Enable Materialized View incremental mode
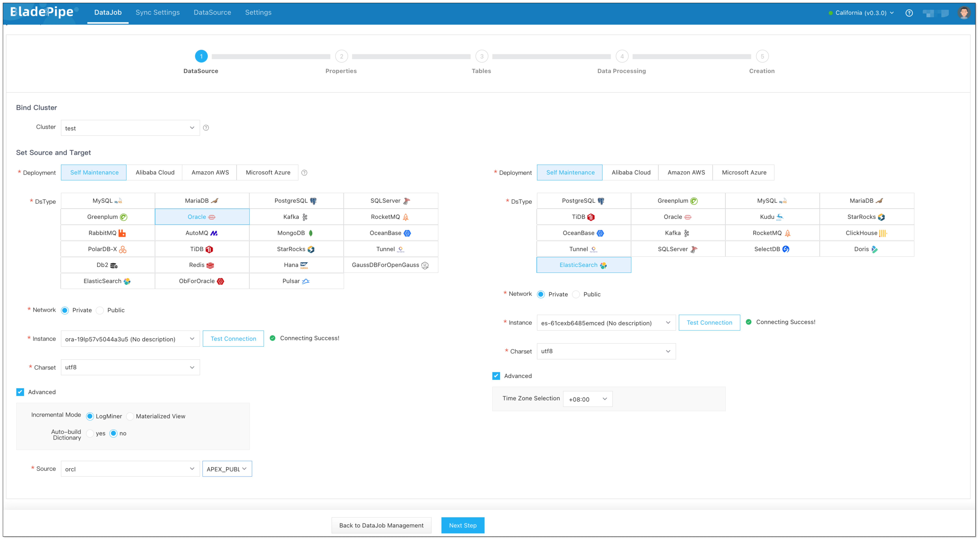This screenshot has height=541, width=980. tap(130, 416)
